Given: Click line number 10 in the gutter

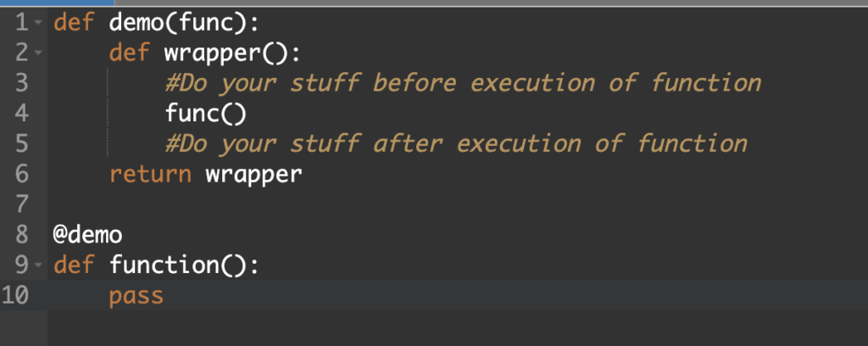Looking at the screenshot, I should click(17, 296).
